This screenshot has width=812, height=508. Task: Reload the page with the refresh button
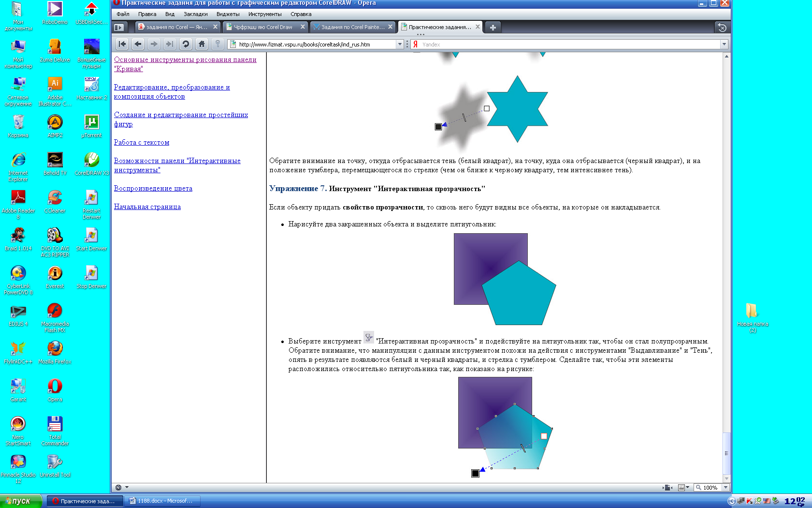tap(186, 44)
